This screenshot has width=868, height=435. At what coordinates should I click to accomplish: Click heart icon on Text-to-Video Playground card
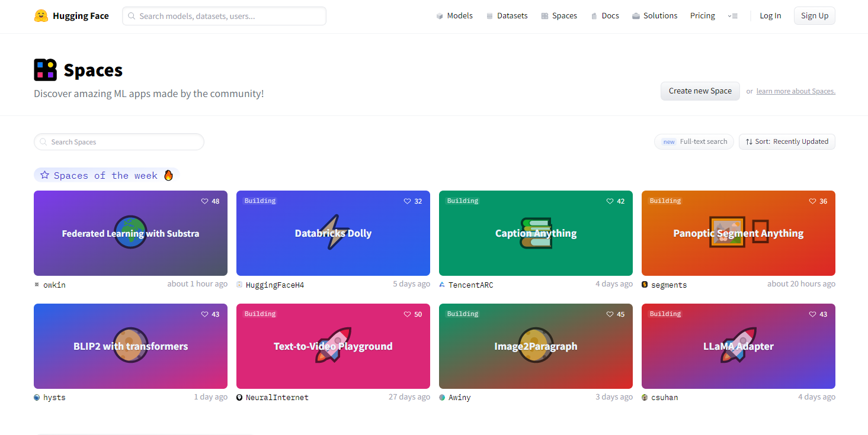point(408,314)
